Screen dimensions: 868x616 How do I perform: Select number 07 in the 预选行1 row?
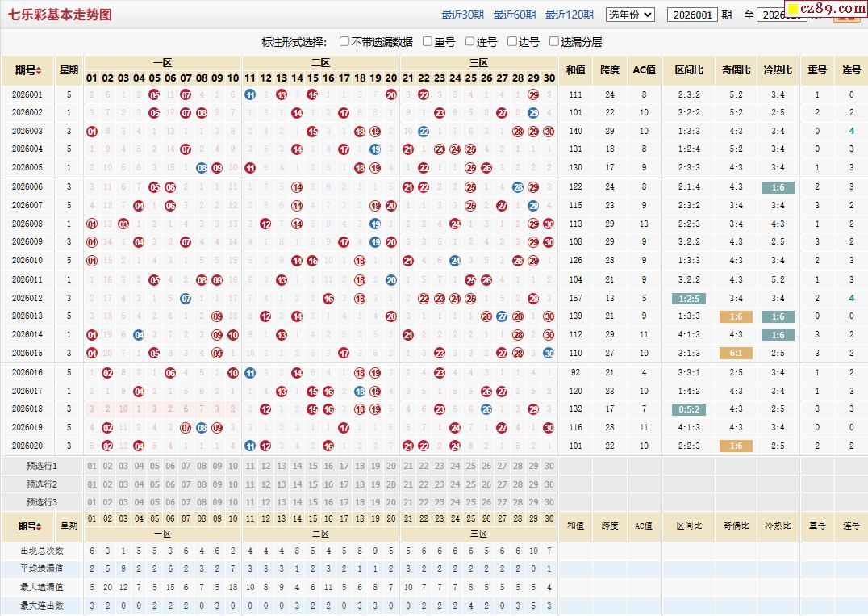coord(186,466)
